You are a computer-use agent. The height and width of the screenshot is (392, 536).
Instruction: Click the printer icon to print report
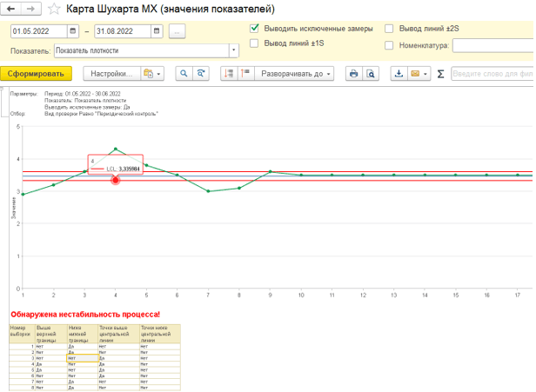point(353,74)
